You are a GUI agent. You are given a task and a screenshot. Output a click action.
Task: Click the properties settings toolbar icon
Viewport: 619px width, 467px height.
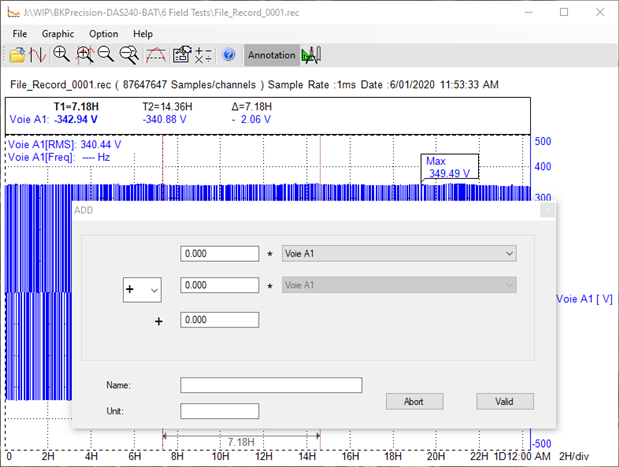pos(181,55)
